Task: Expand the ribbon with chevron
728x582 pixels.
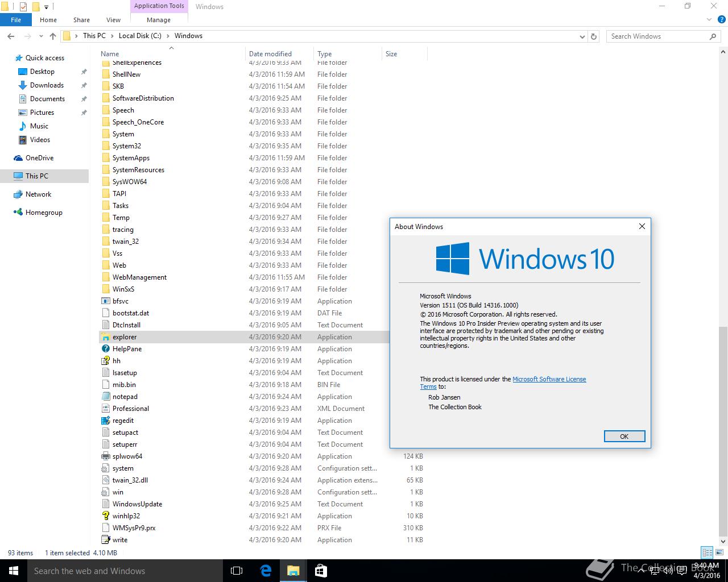Action: click(x=709, y=19)
